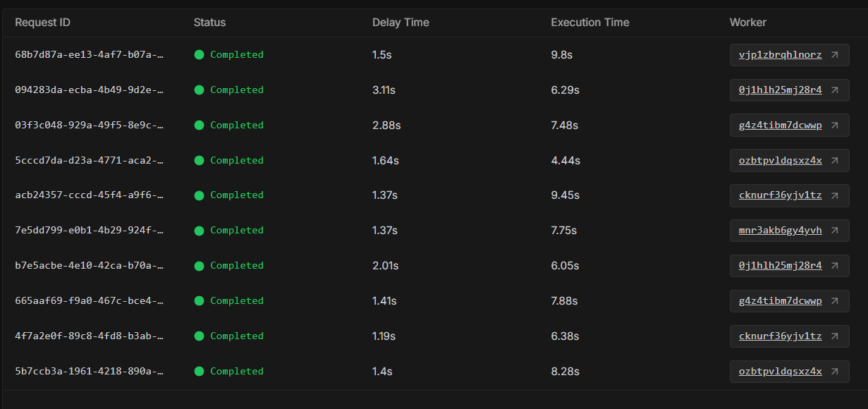
Task: Click green status dot for request 665aaf69
Action: click(199, 301)
